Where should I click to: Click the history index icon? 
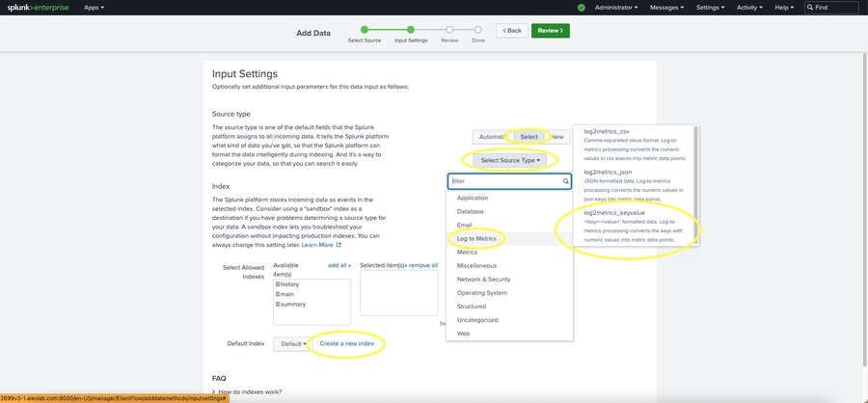(x=278, y=284)
